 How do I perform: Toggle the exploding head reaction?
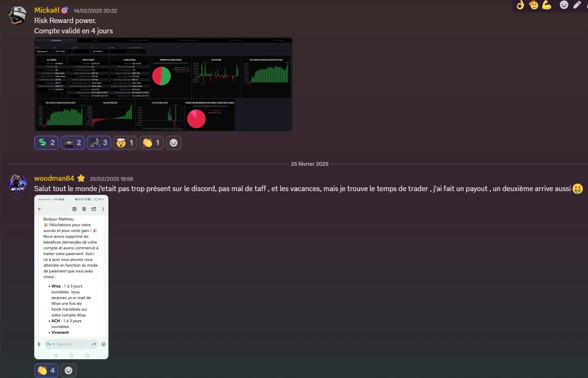coord(125,143)
